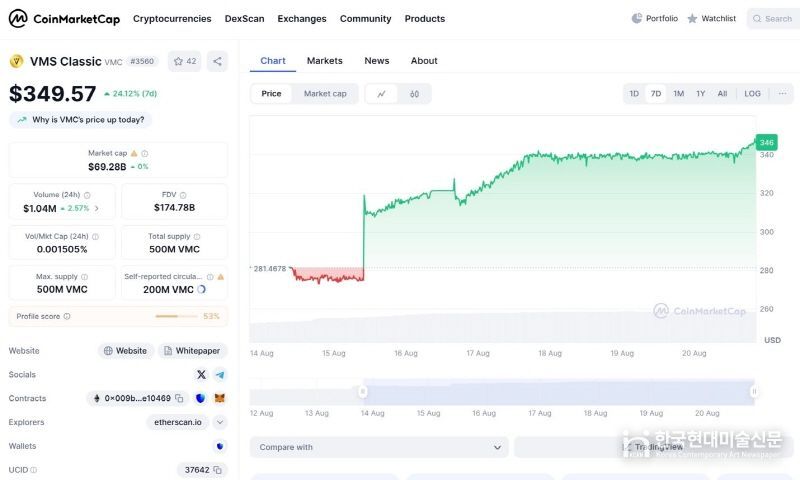Toggle LOG scale on chart
This screenshot has width=800, height=480.
pos(752,94)
